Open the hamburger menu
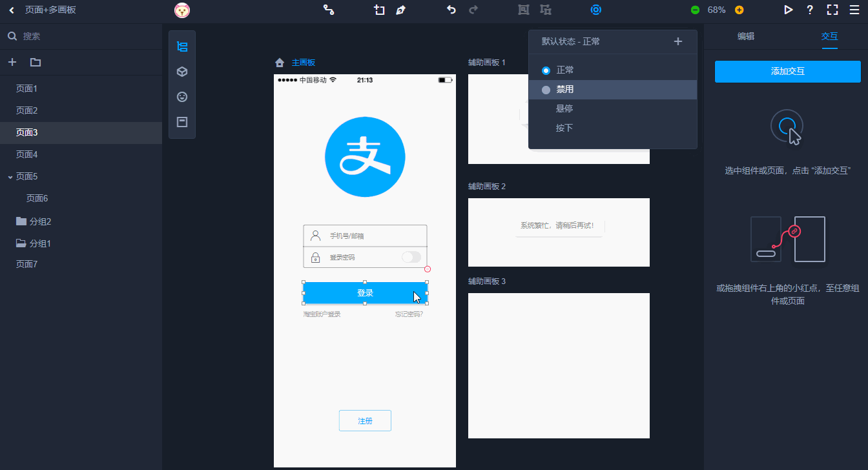The width and height of the screenshot is (868, 470). coord(854,10)
